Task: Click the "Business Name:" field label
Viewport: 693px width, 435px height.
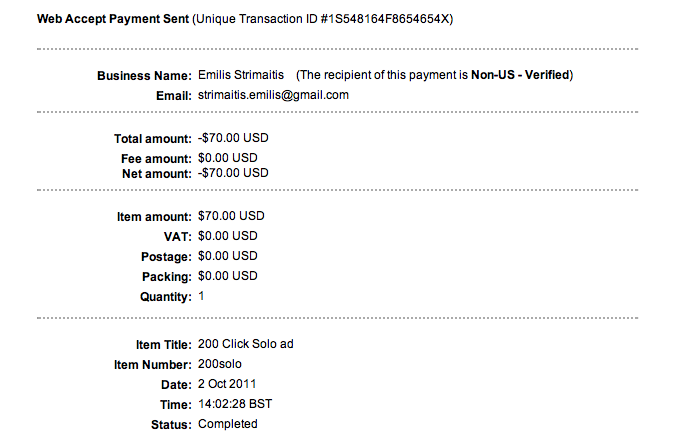Action: pyautogui.click(x=143, y=76)
